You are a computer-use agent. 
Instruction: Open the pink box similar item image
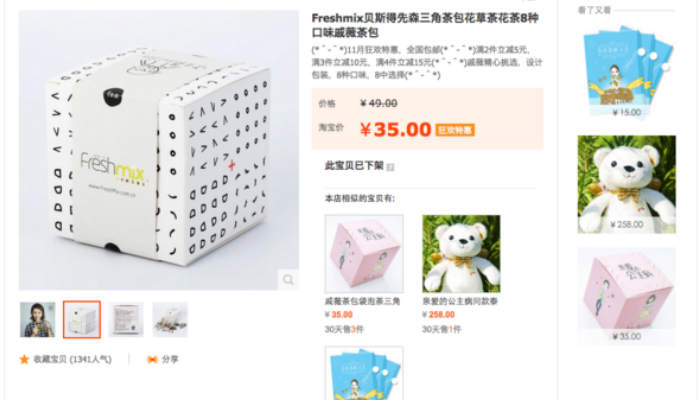point(364,254)
